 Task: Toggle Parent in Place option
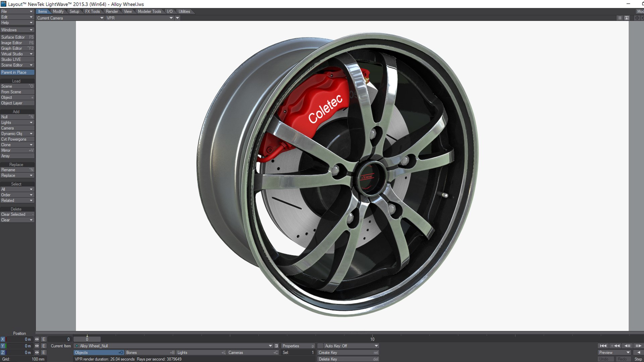point(17,72)
